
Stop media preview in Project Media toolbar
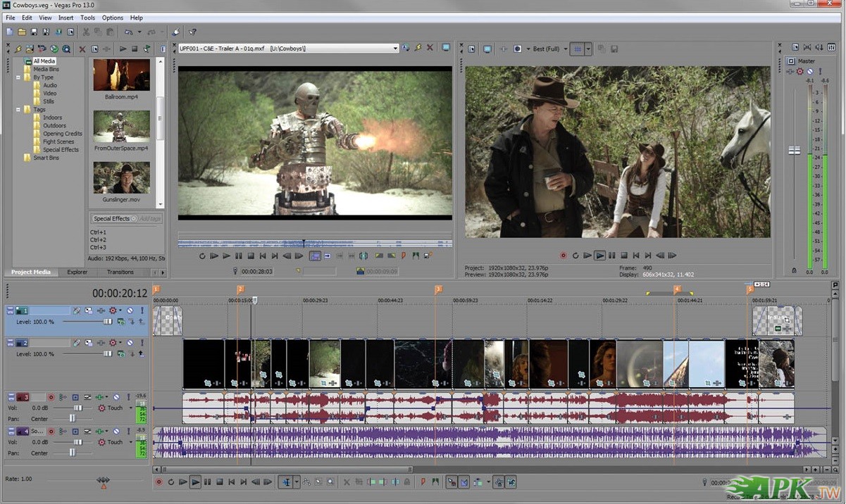[x=135, y=49]
